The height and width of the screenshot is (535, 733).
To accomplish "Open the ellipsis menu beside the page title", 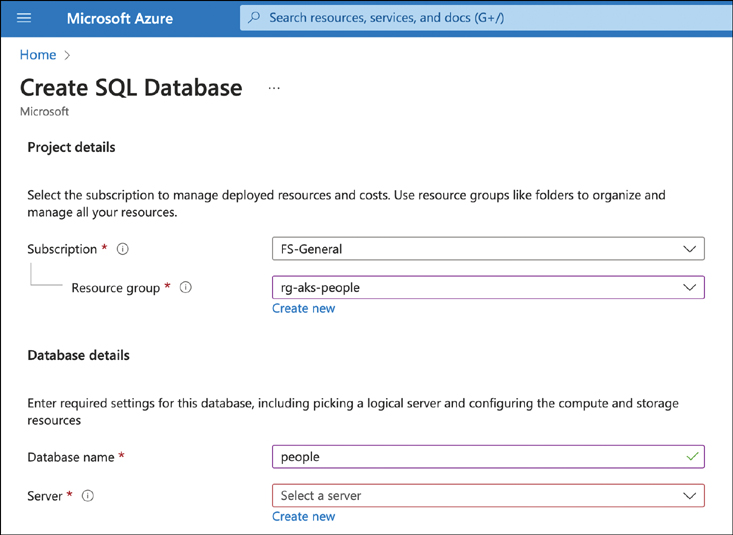I will (274, 89).
